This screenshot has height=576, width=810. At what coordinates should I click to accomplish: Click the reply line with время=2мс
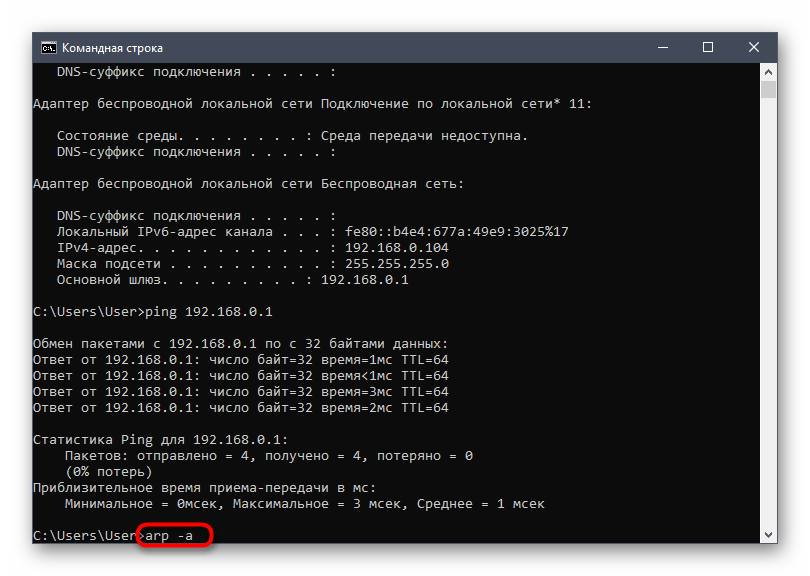coord(241,408)
